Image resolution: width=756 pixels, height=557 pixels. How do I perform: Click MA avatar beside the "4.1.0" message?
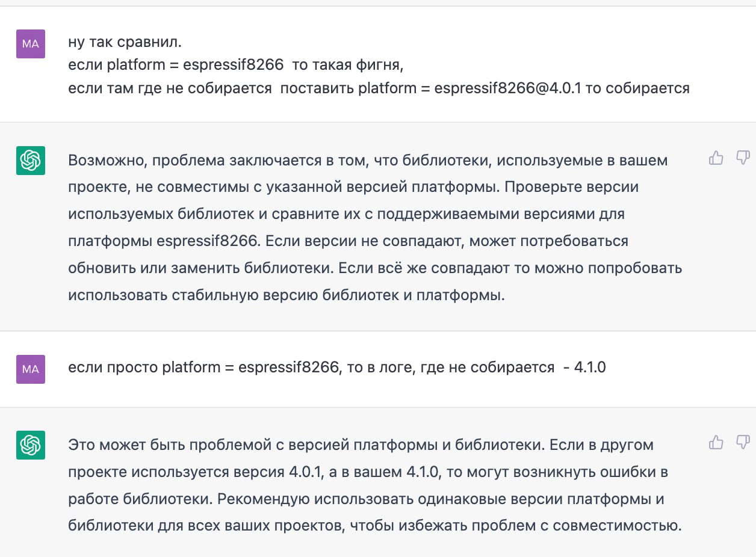click(31, 369)
